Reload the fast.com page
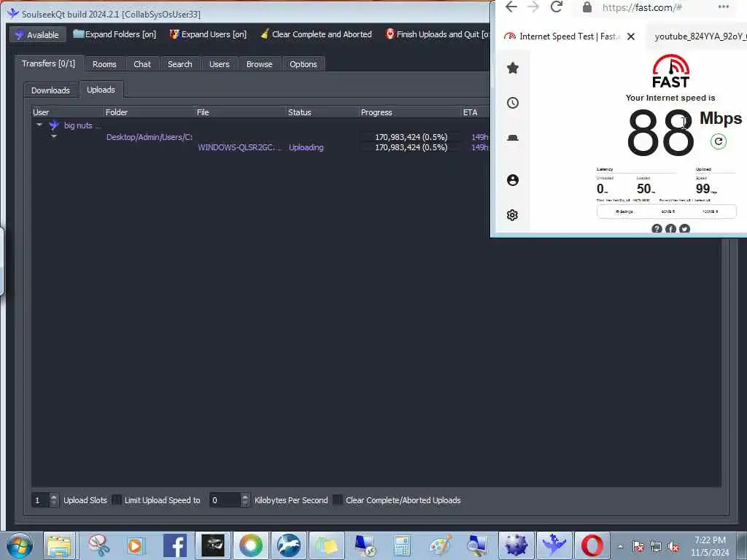The height and width of the screenshot is (560, 747). (556, 7)
